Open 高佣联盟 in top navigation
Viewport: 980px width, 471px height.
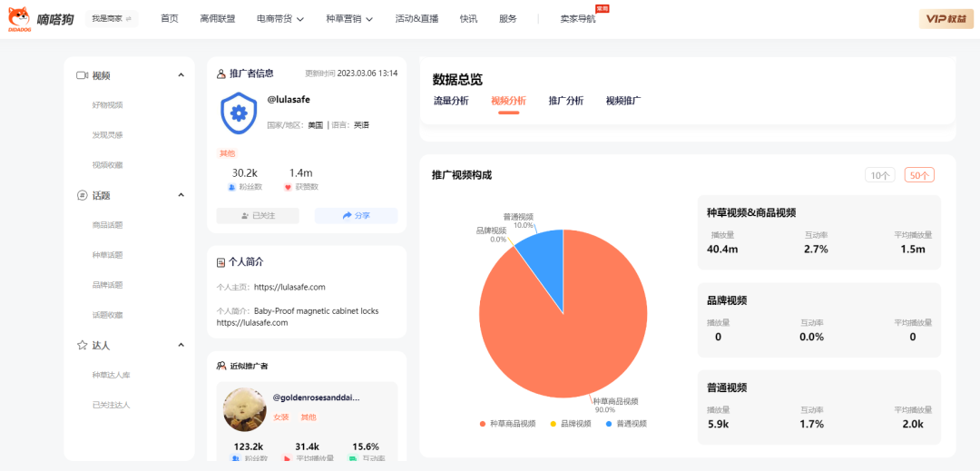[x=218, y=19]
